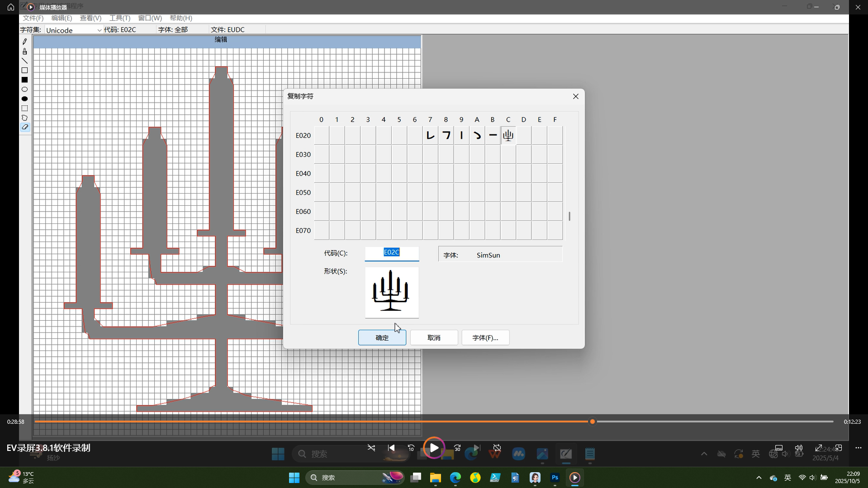Choose the Straight Line tool
Image resolution: width=868 pixels, height=488 pixels.
click(25, 61)
